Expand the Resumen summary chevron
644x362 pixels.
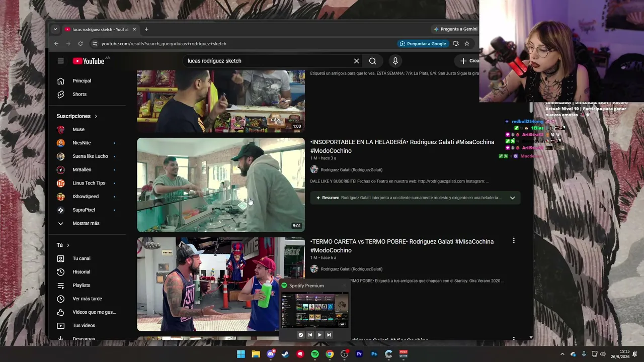point(512,198)
